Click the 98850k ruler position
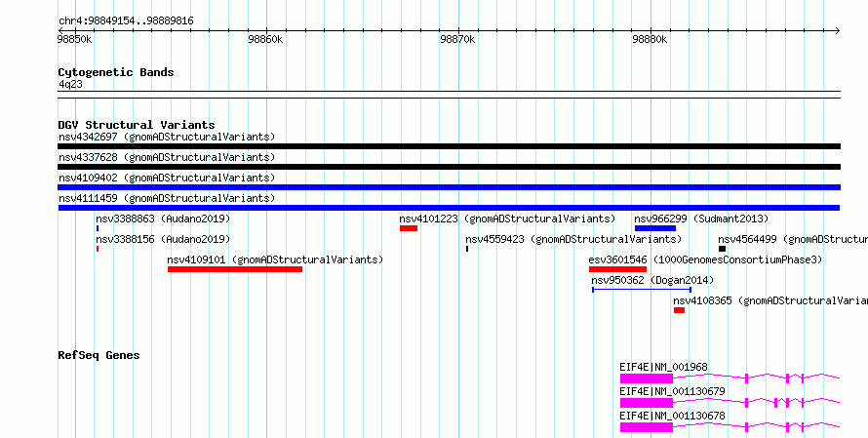 click(74, 40)
